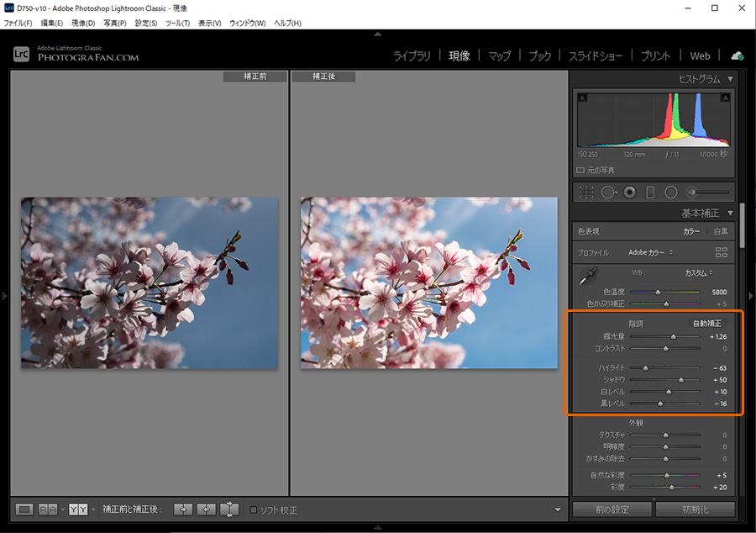
Task: Switch to the ライブラリ module
Action: tap(412, 56)
